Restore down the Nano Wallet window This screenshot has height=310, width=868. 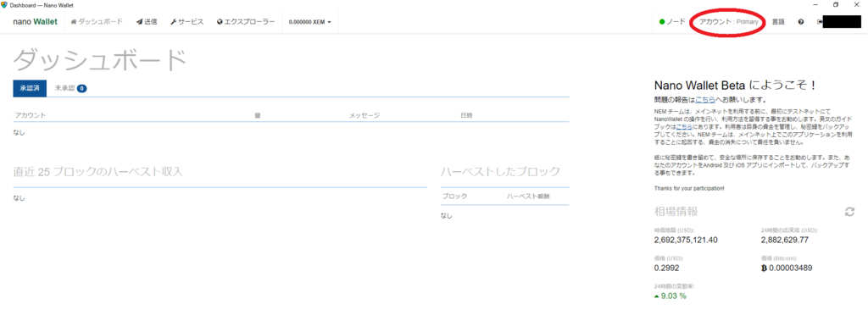(x=836, y=4)
